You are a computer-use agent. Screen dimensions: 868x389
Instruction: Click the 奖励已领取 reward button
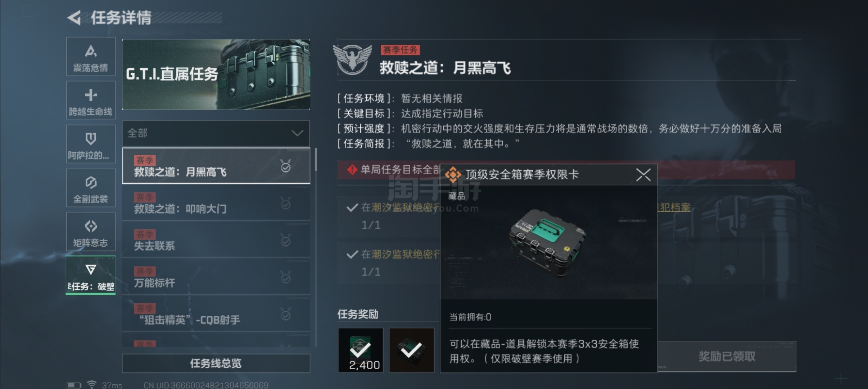click(727, 357)
